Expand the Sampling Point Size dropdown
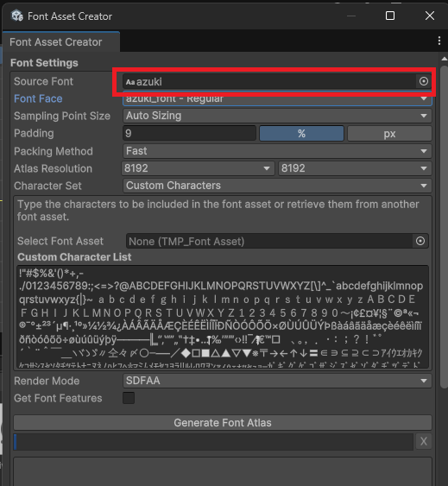This screenshot has width=448, height=486. (x=277, y=116)
